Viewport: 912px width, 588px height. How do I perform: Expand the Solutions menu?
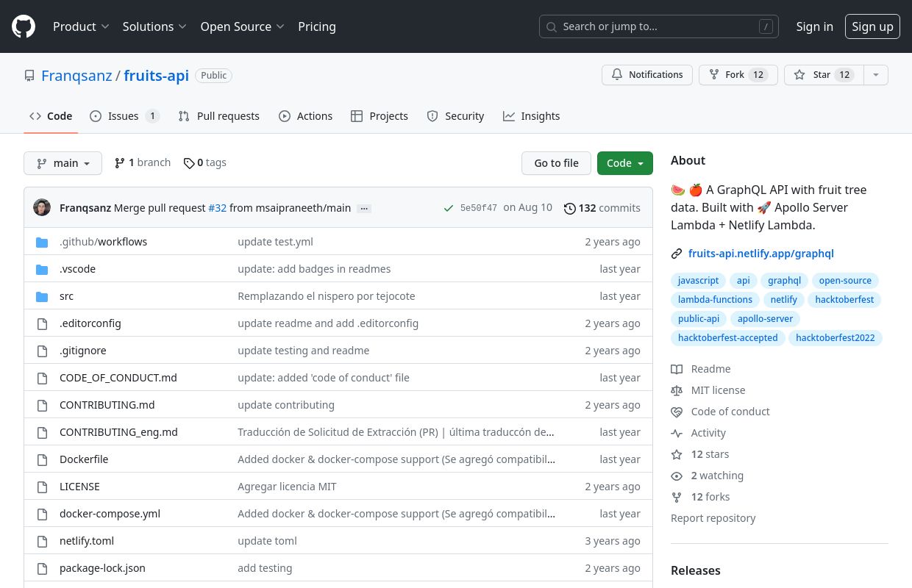pyautogui.click(x=154, y=26)
